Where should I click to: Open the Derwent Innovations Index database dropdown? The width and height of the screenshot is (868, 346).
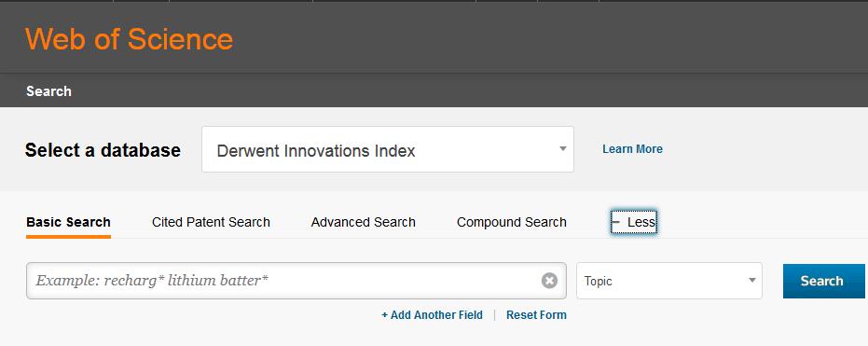(388, 149)
